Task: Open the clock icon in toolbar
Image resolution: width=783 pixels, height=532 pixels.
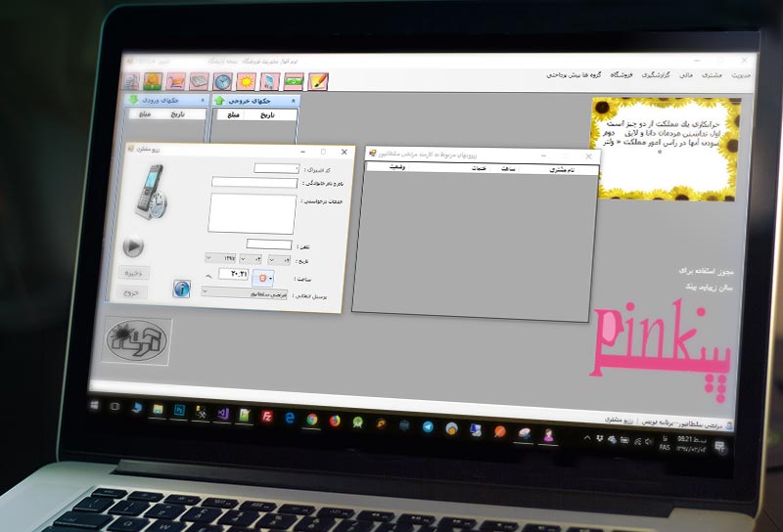Action: (223, 81)
